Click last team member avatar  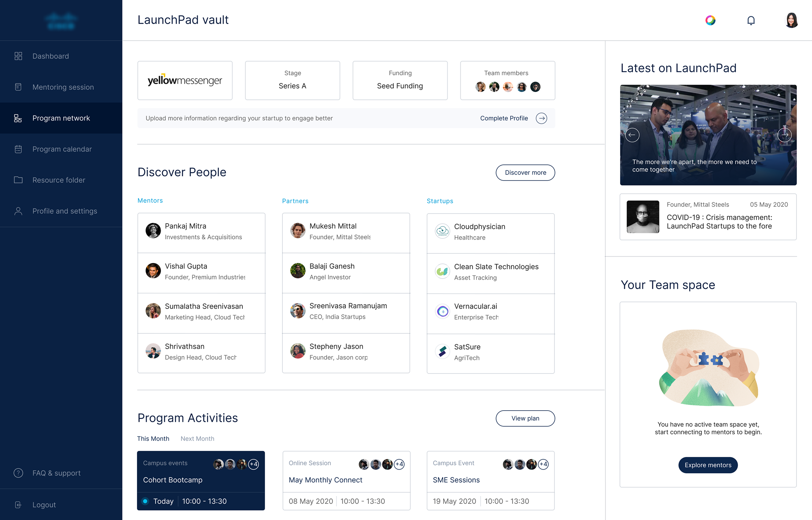click(535, 87)
